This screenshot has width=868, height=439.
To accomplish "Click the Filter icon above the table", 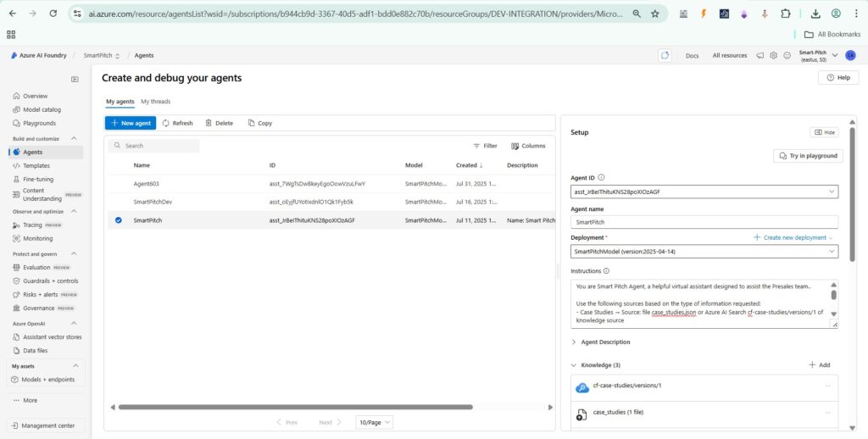I will tap(476, 146).
